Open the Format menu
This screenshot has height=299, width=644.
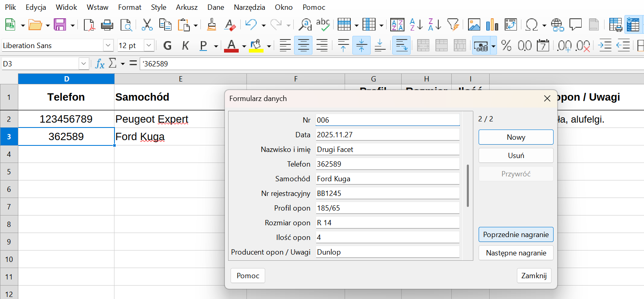pyautogui.click(x=130, y=7)
